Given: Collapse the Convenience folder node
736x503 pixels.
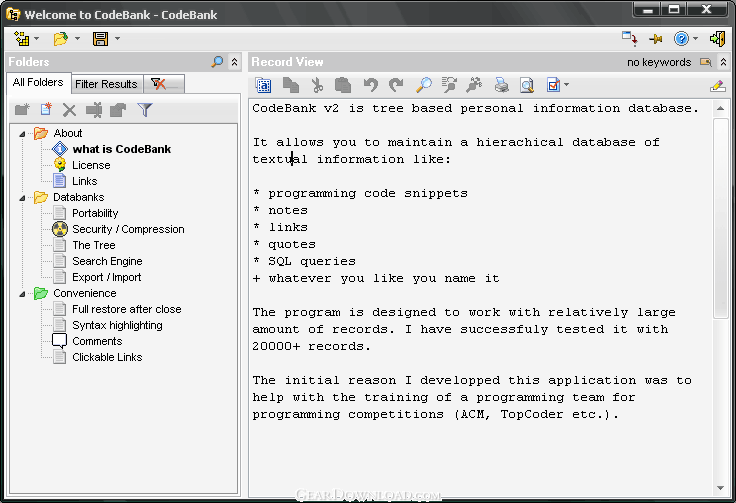Looking at the screenshot, I should tap(22, 294).
